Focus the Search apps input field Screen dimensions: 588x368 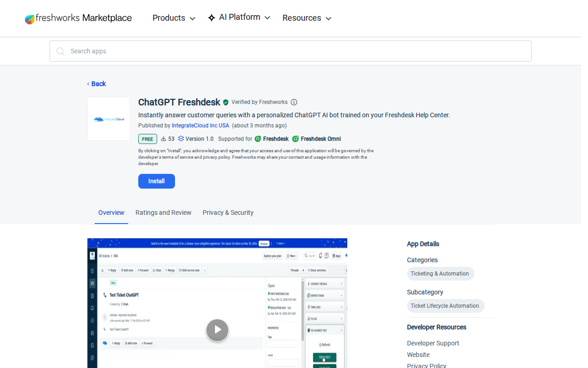[x=290, y=51]
